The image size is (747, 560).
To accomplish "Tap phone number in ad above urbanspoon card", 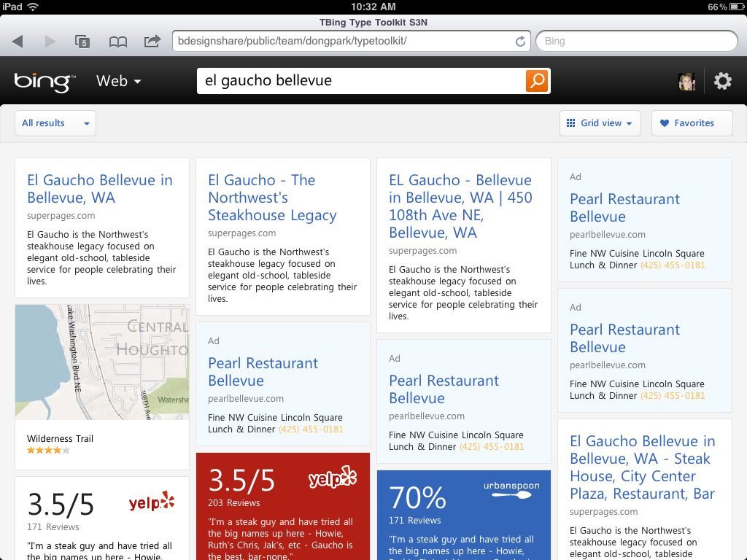I will click(x=492, y=447).
